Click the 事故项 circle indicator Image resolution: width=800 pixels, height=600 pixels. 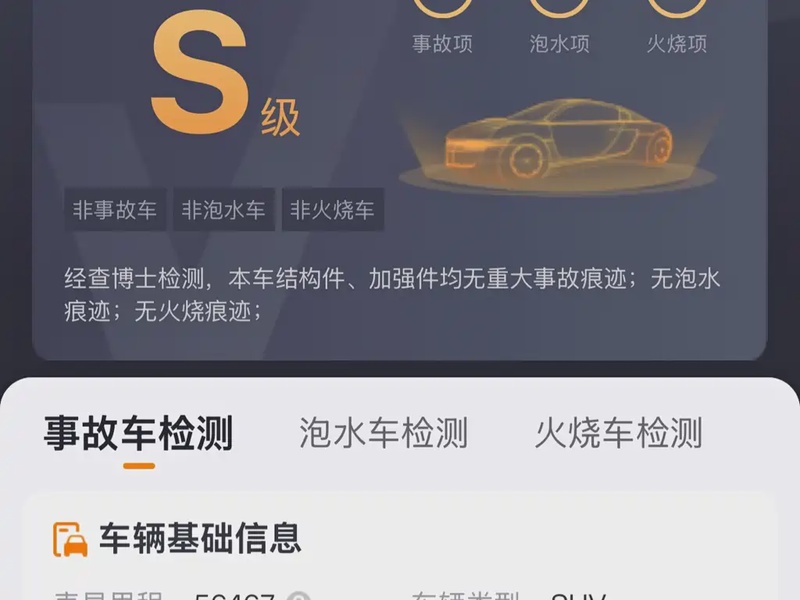point(442,7)
